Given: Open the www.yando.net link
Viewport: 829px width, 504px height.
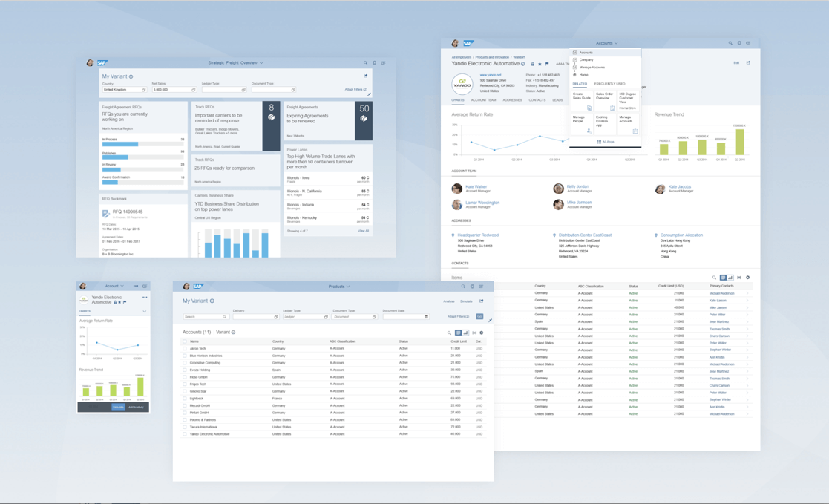Looking at the screenshot, I should click(490, 75).
